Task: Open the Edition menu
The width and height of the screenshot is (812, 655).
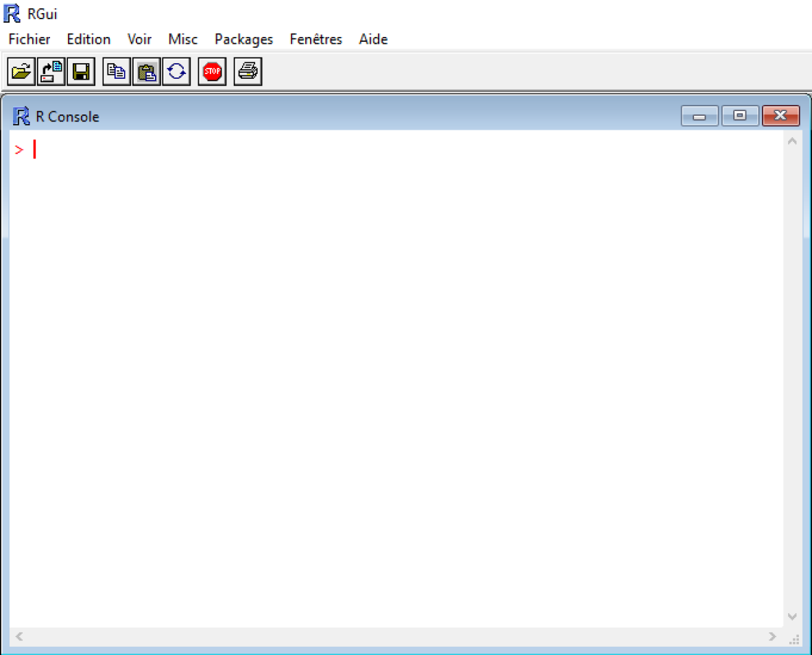Action: (88, 39)
